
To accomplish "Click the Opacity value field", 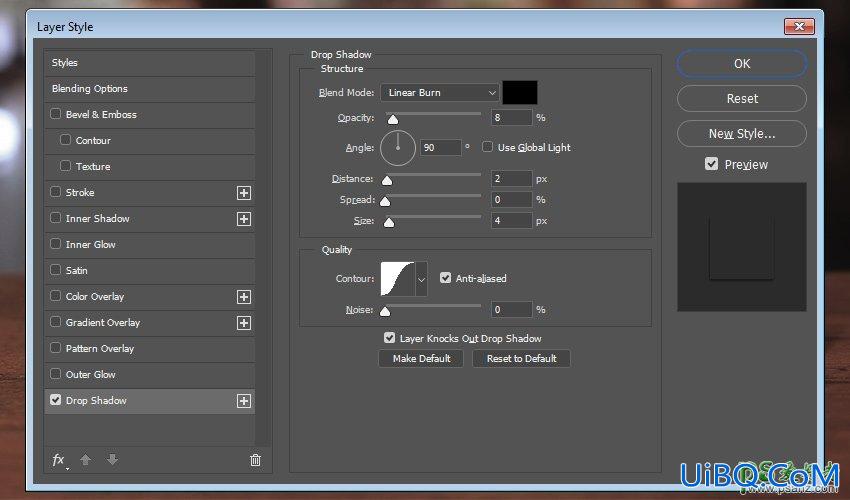I will point(511,118).
